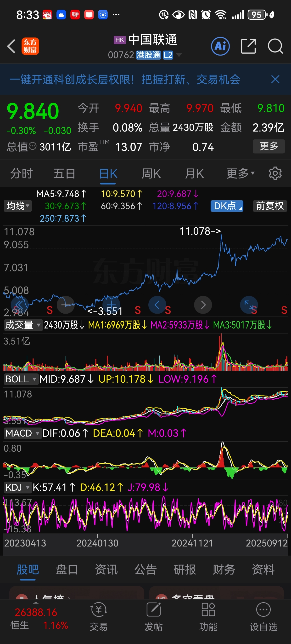Tap the 发帖 post icon
The height and width of the screenshot is (644, 291).
point(153,616)
